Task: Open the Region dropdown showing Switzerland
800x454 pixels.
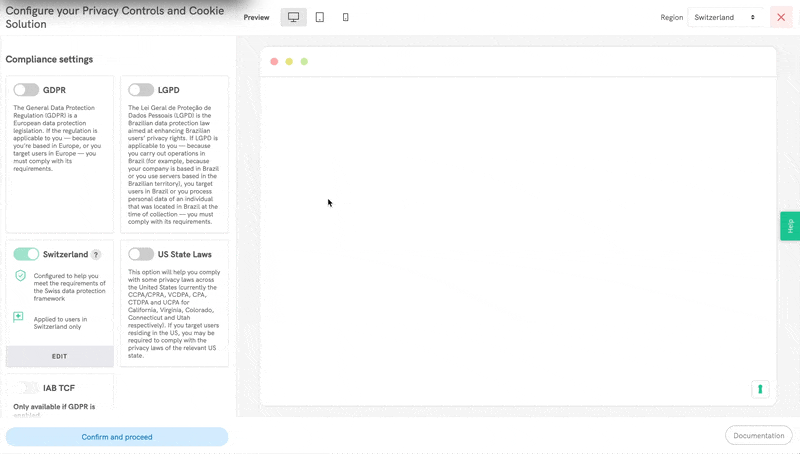Action: (x=725, y=17)
